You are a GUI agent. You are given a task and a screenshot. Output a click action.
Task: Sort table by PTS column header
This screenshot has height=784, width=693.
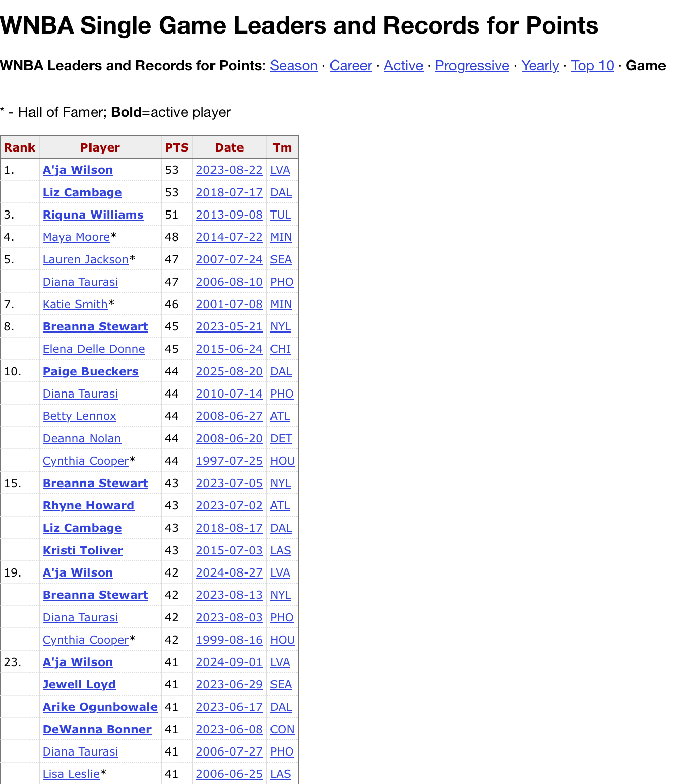176,147
